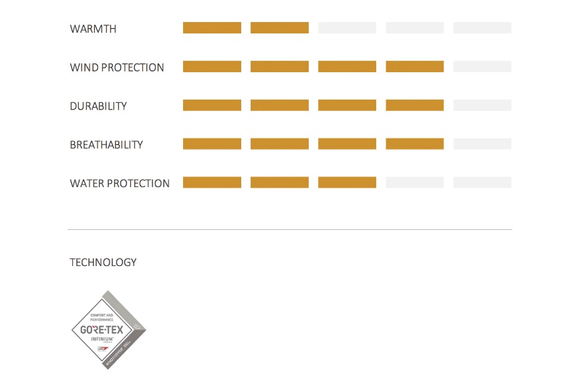Screen dimensions: 588x383
Task: Click the BREATHABILITY label
Action: [x=106, y=145]
